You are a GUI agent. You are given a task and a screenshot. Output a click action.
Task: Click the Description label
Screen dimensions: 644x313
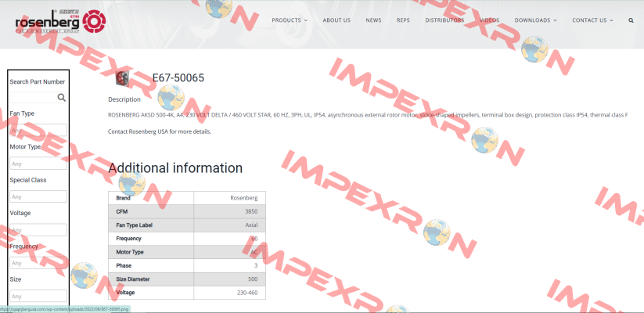[124, 99]
